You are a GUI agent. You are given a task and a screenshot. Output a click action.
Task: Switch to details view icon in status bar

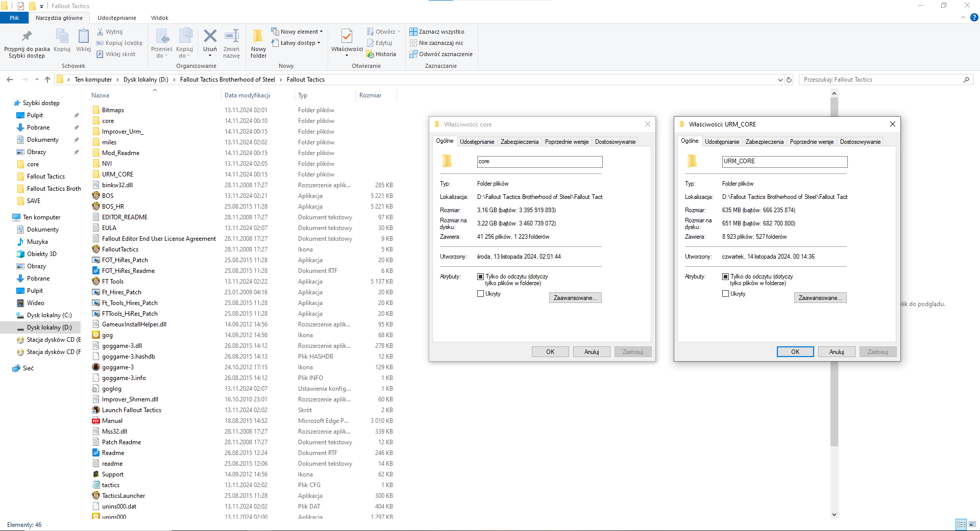click(x=961, y=524)
